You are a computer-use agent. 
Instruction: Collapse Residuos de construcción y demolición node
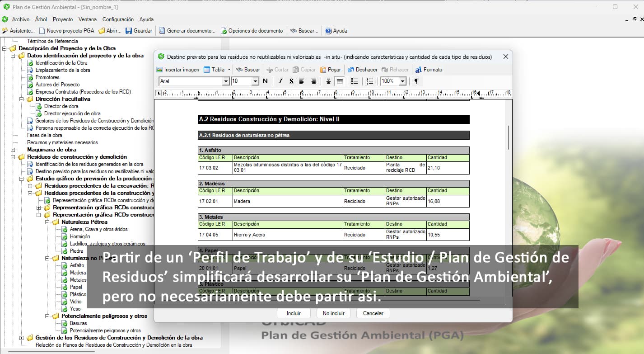(13, 157)
